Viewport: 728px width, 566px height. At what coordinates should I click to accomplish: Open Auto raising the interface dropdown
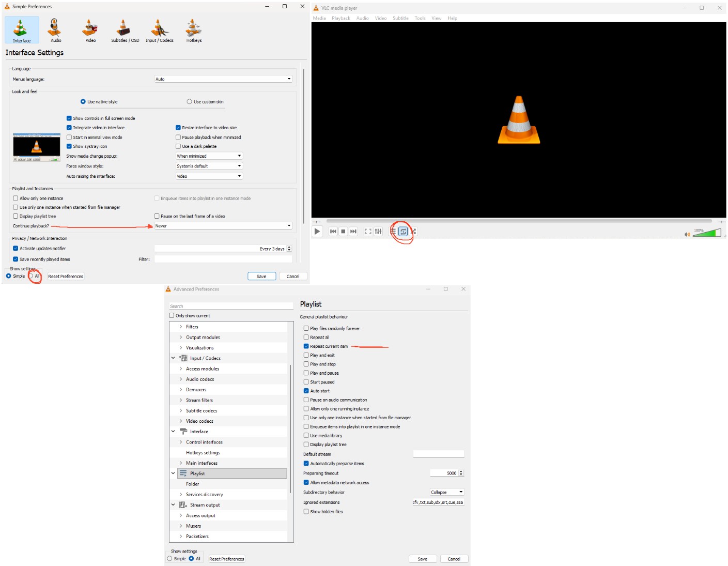coord(209,176)
